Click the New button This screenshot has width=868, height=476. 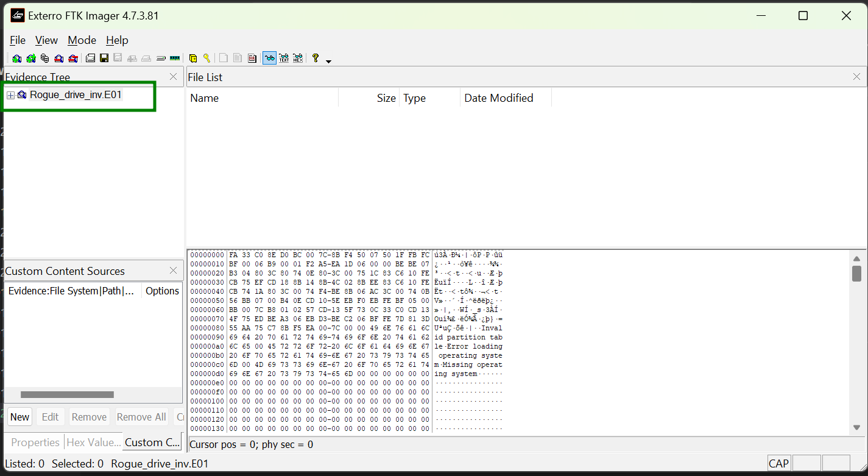(x=19, y=417)
